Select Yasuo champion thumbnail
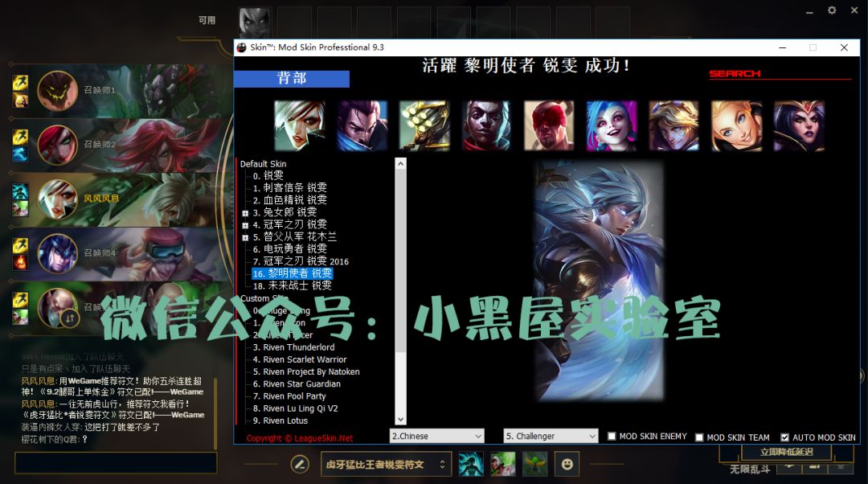The image size is (868, 484). (362, 125)
